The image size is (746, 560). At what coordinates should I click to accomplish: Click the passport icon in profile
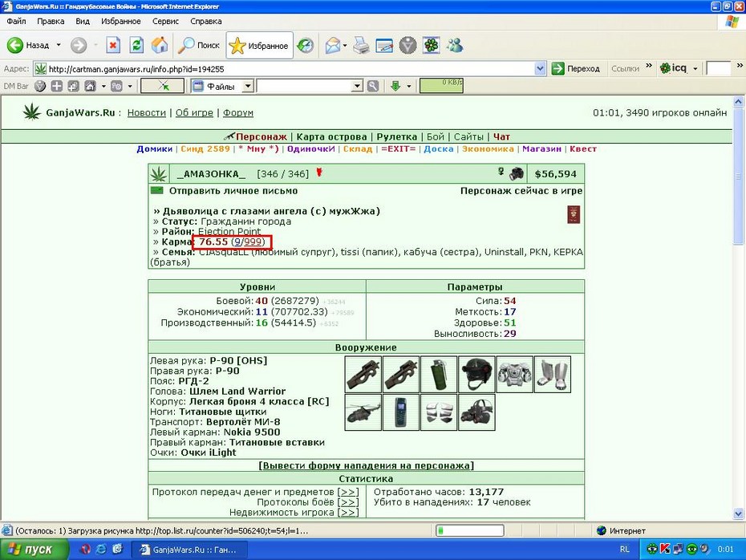pyautogui.click(x=574, y=214)
